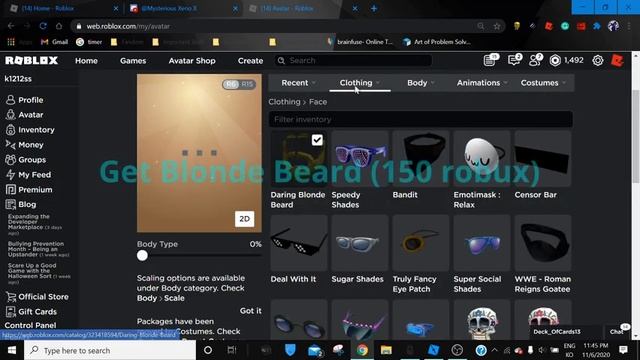
Task: Open a new browser tab
Action: (x=374, y=8)
